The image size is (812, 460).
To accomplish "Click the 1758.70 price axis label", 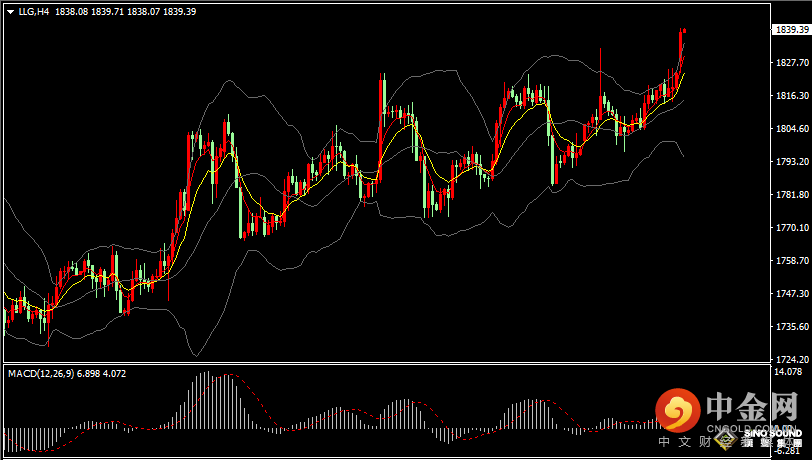I will coord(790,261).
